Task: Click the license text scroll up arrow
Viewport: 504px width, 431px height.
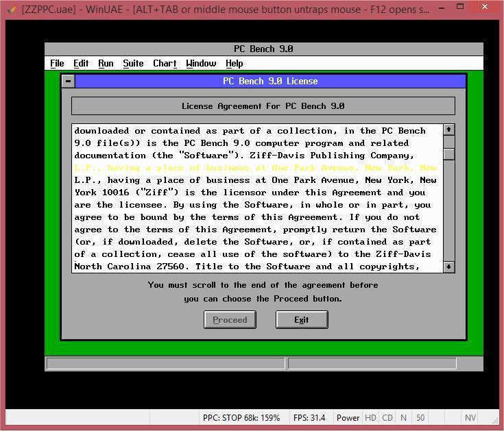Action: [448, 130]
